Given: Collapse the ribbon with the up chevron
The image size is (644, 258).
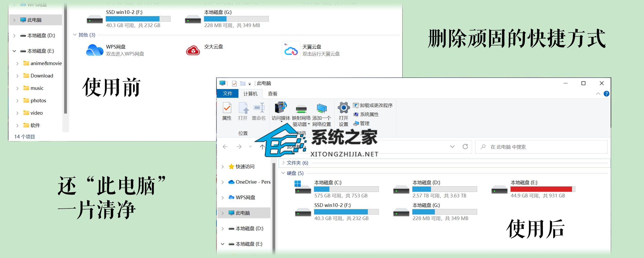Looking at the screenshot, I should click(598, 94).
